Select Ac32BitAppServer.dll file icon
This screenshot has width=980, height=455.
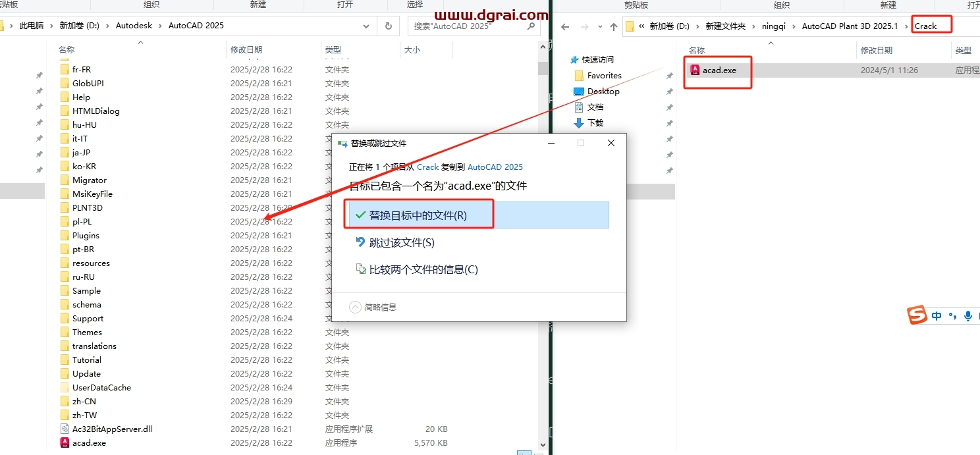coord(65,429)
